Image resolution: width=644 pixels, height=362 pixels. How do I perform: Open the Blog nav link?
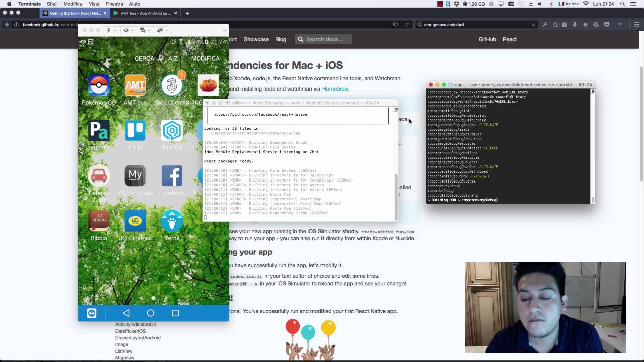tap(281, 39)
